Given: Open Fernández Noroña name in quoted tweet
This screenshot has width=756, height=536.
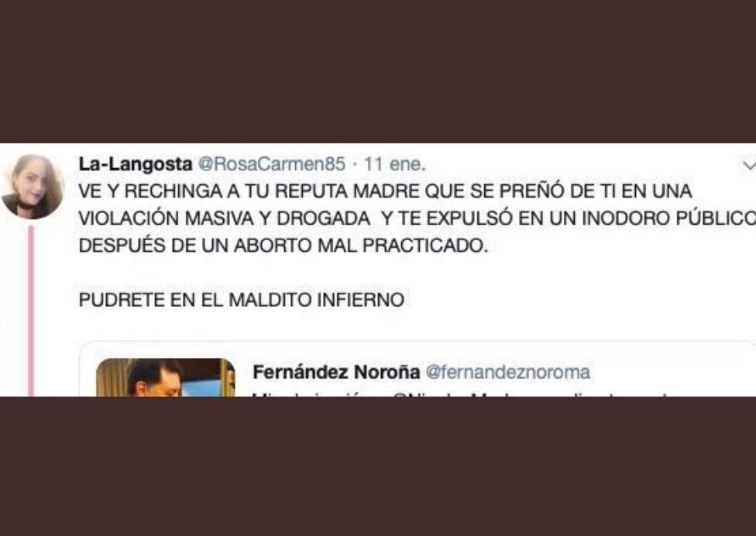Looking at the screenshot, I should [336, 372].
